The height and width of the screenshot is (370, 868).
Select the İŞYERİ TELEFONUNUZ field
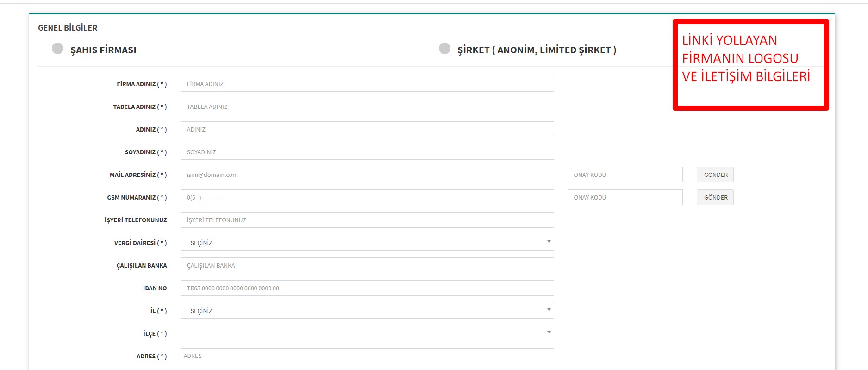click(x=367, y=220)
